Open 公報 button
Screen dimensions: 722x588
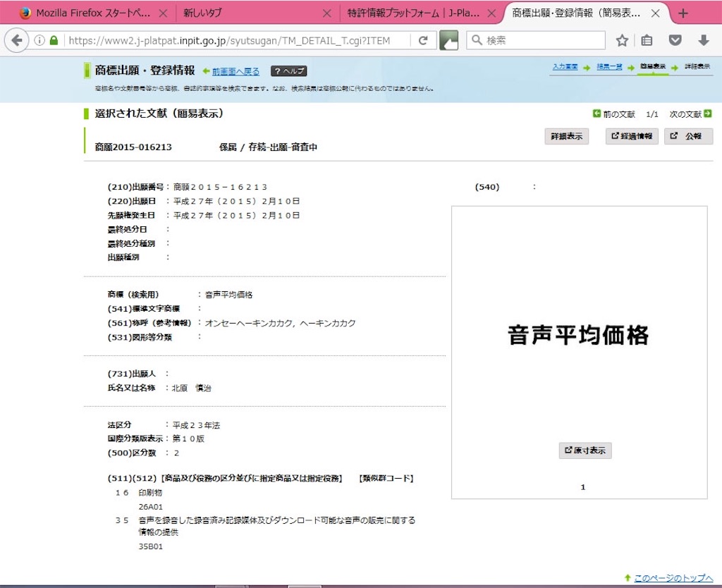point(688,136)
